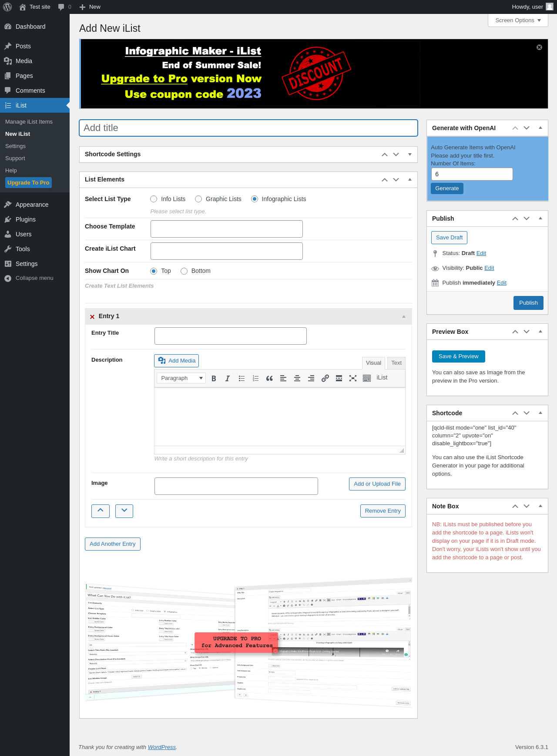Collapse the Preview Box panel
This screenshot has width=557, height=756.
pos(540,332)
